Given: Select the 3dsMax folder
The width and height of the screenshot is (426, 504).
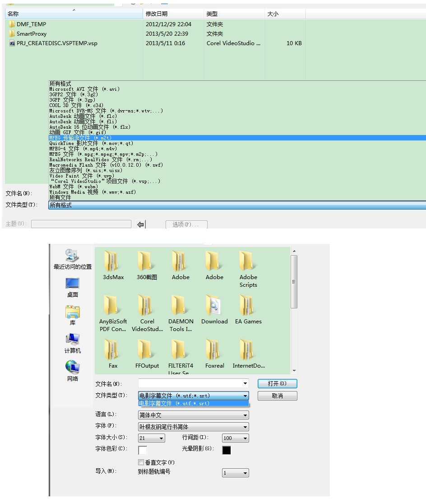Looking at the screenshot, I should (x=113, y=266).
